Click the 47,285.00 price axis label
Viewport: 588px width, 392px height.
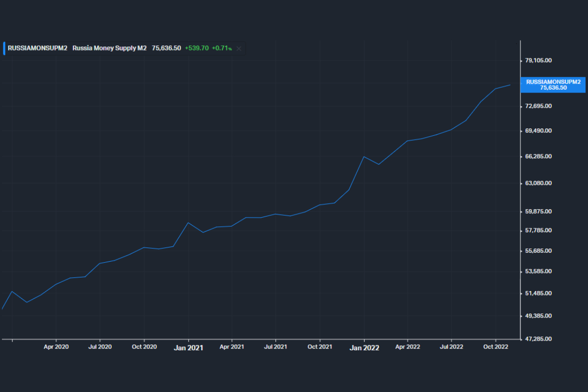539,339
